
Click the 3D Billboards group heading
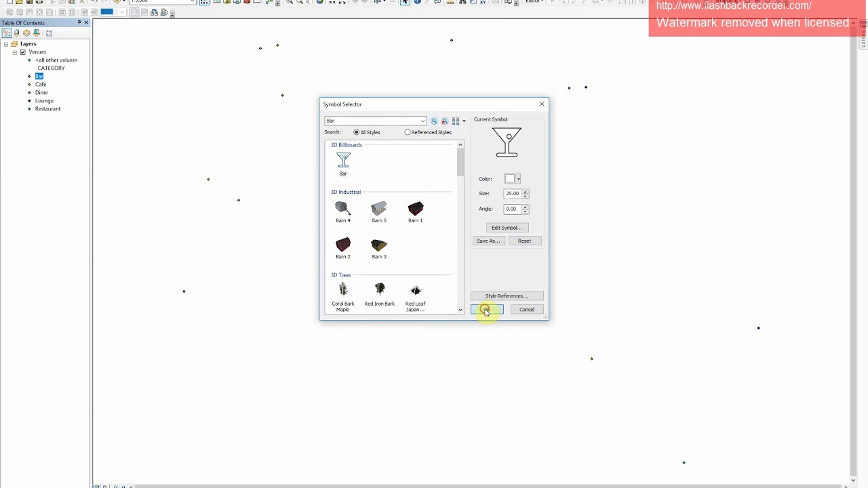[347, 145]
